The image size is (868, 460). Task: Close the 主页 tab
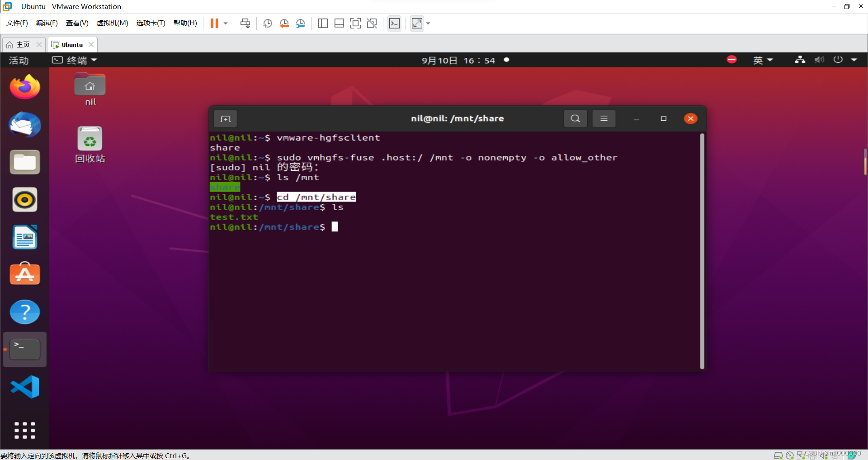(x=39, y=44)
